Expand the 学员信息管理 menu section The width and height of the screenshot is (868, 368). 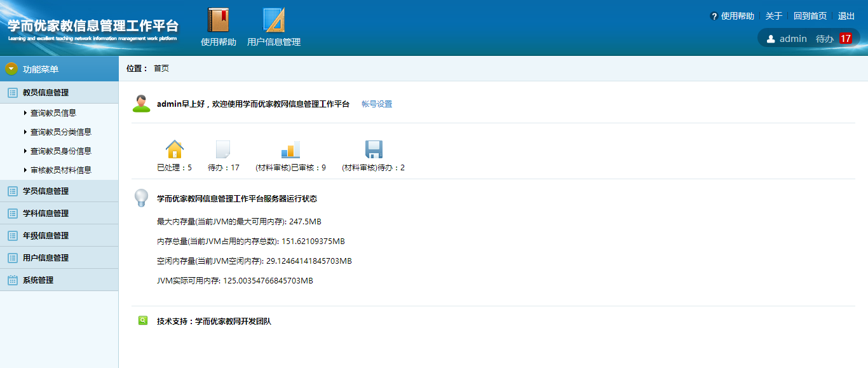pos(46,191)
